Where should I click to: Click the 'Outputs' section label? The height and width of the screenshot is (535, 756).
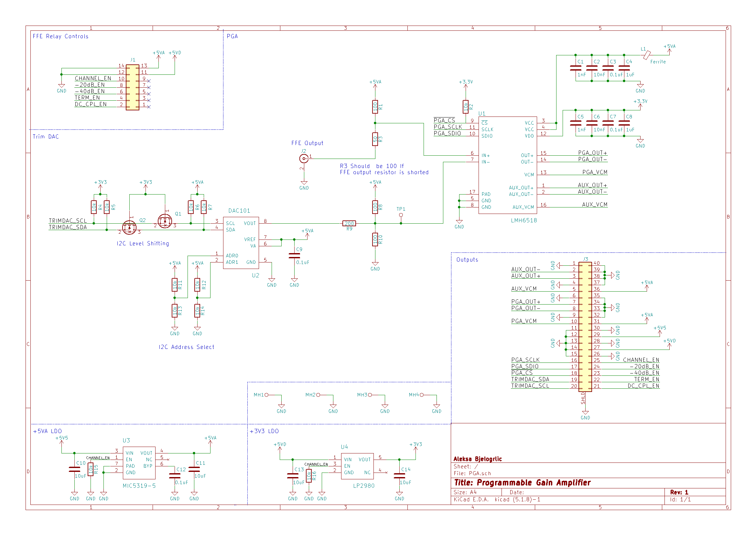[467, 260]
